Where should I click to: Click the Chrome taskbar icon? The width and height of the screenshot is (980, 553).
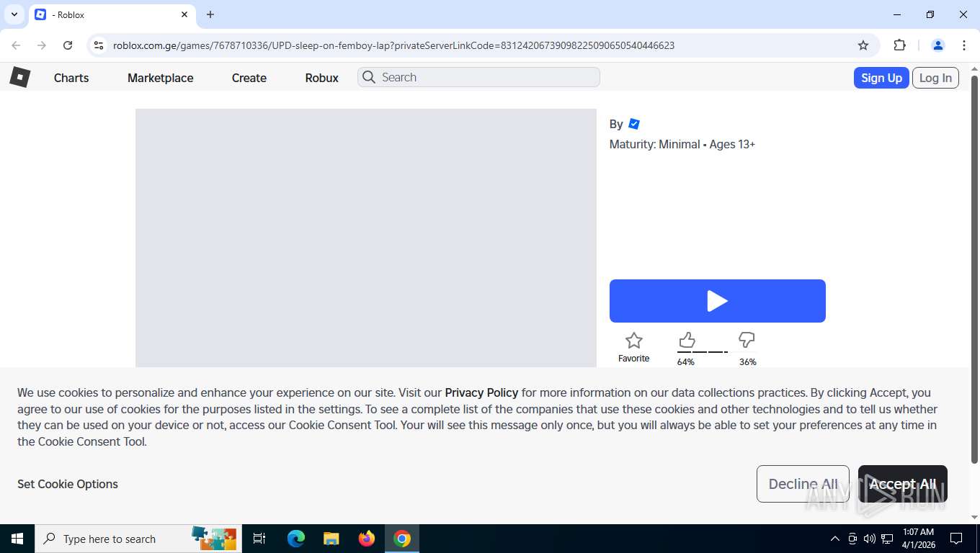(402, 539)
